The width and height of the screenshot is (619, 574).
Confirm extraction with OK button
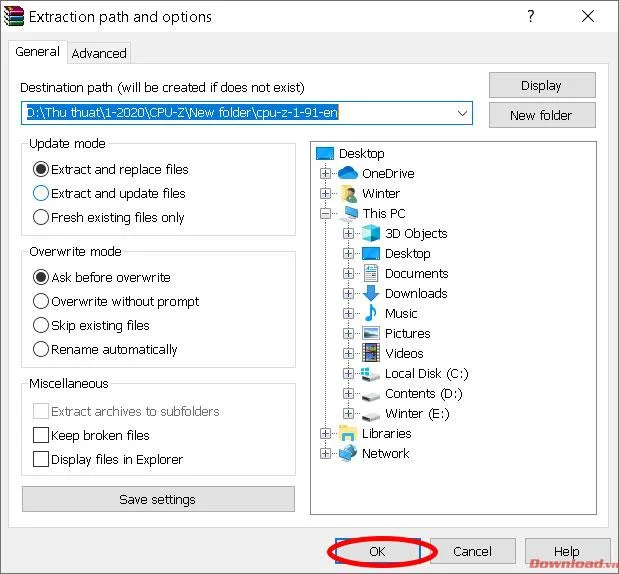(x=377, y=551)
